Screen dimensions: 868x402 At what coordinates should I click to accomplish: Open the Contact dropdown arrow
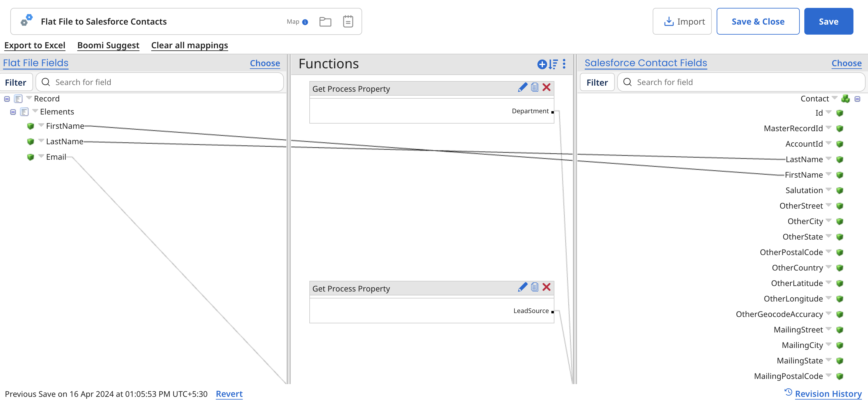[834, 98]
